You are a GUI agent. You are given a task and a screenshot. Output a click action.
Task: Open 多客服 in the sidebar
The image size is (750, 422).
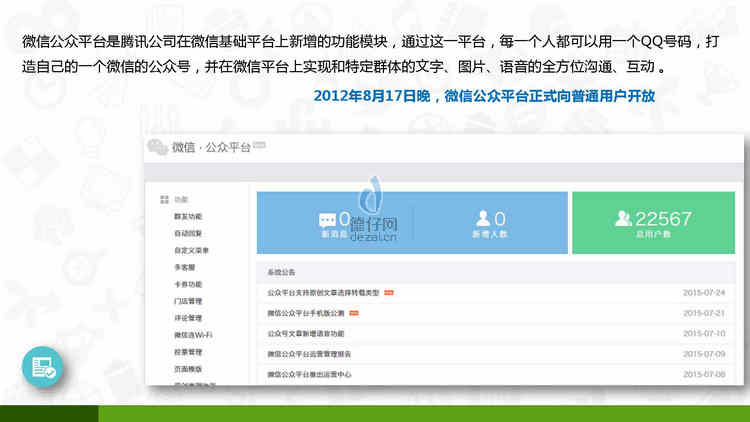[185, 267]
